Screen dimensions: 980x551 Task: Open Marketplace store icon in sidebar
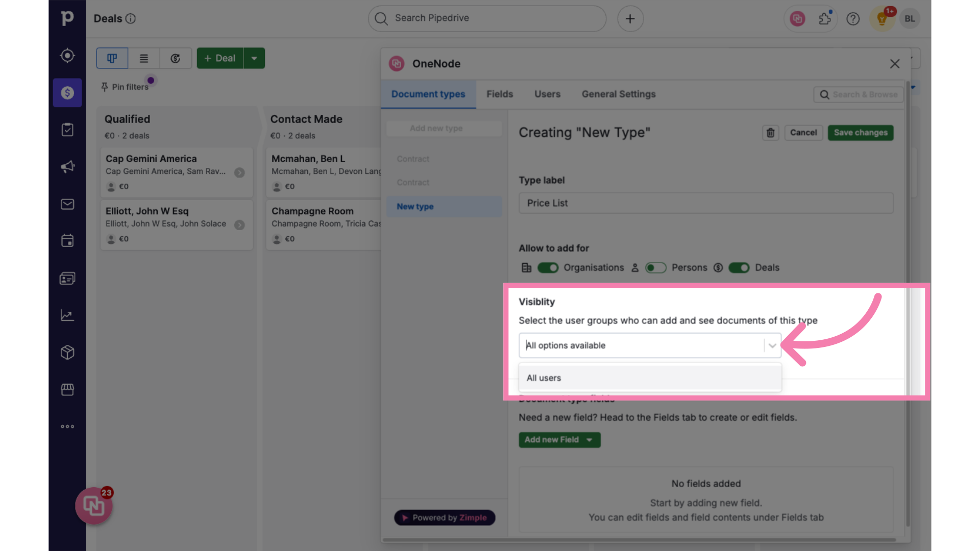67,389
